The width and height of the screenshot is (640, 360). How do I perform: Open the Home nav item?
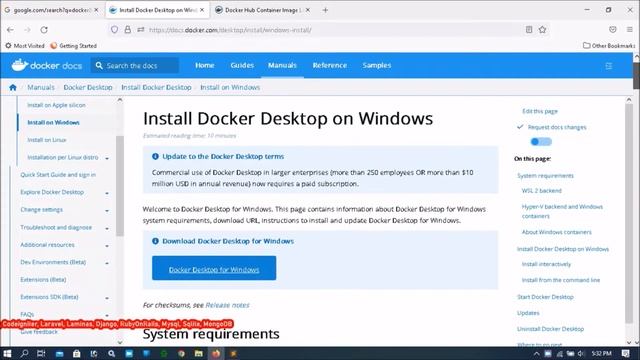point(204,65)
